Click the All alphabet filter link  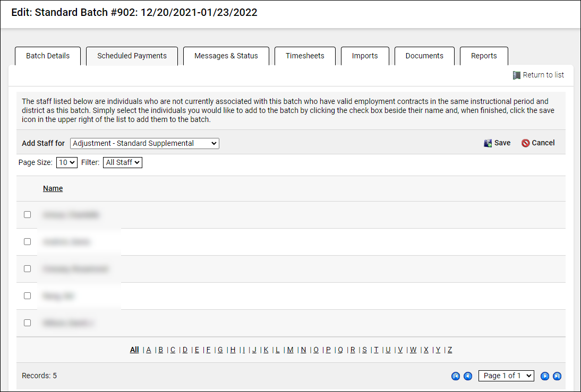pos(134,350)
